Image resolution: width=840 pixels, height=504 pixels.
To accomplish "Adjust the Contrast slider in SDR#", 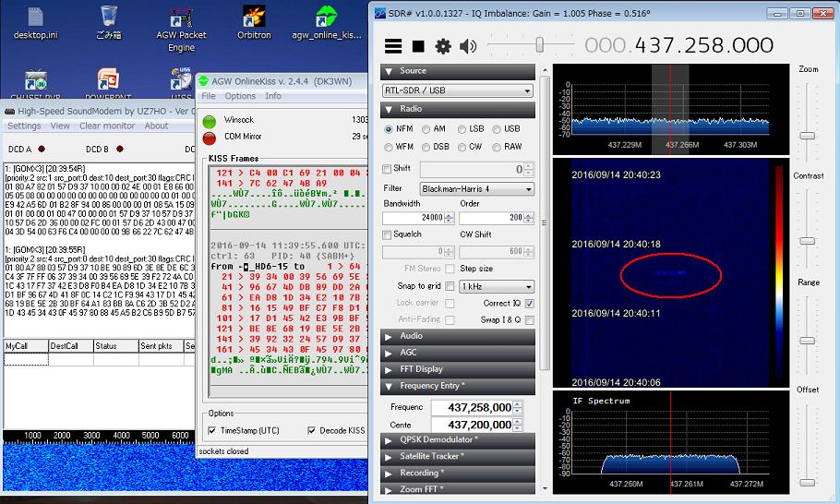I will 808,241.
